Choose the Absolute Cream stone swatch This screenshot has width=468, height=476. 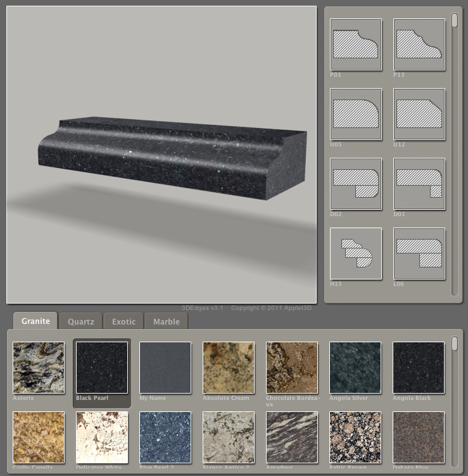pyautogui.click(x=229, y=368)
